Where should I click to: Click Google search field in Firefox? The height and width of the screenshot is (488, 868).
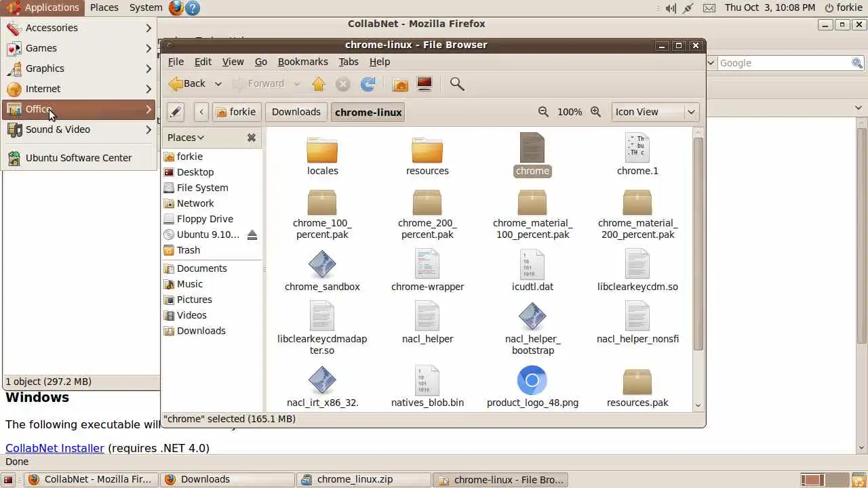coord(784,63)
